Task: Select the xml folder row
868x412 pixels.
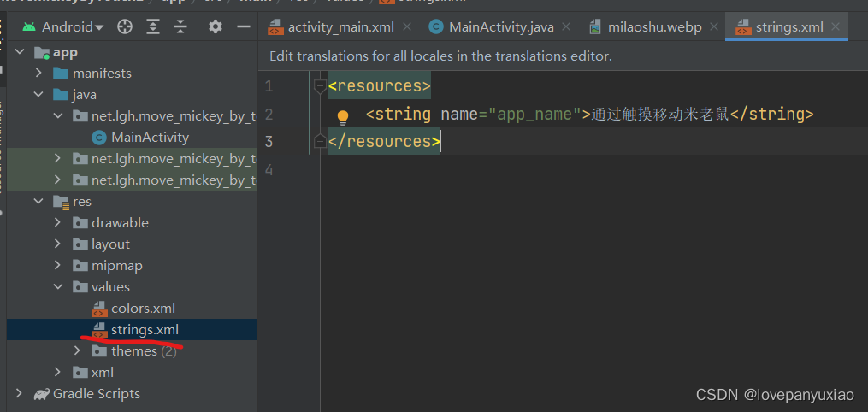Action: coord(132,372)
